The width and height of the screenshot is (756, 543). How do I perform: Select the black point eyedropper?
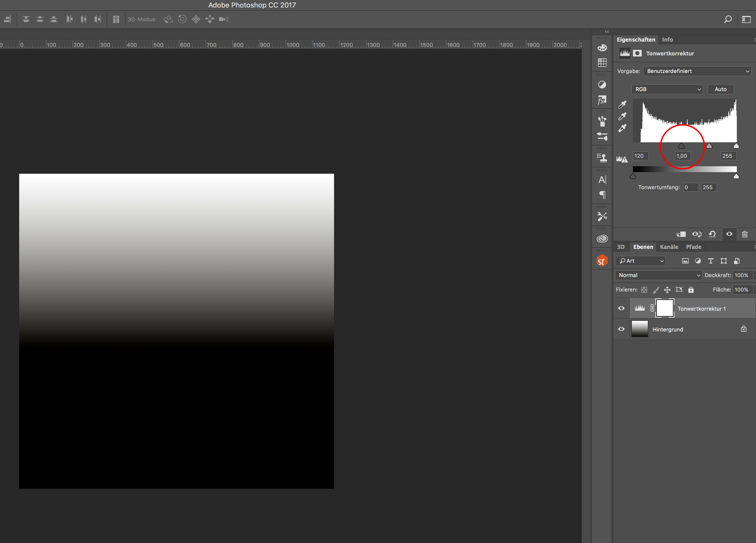622,105
